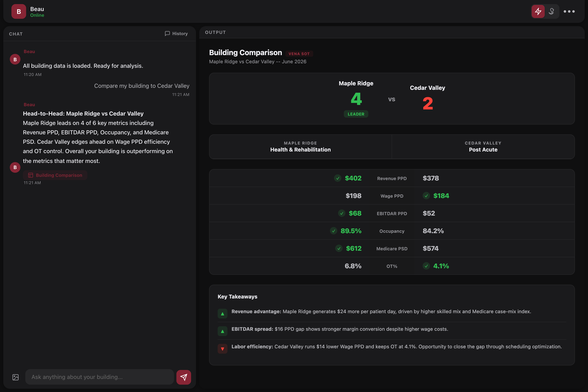Click the checkmark beside 89.5% Occupancy
The width and height of the screenshot is (588, 392).
pos(333,231)
